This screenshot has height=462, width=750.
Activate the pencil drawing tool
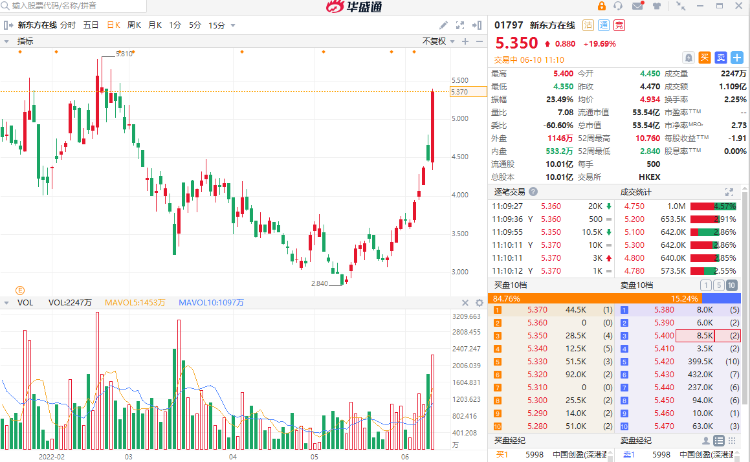[x=443, y=25]
